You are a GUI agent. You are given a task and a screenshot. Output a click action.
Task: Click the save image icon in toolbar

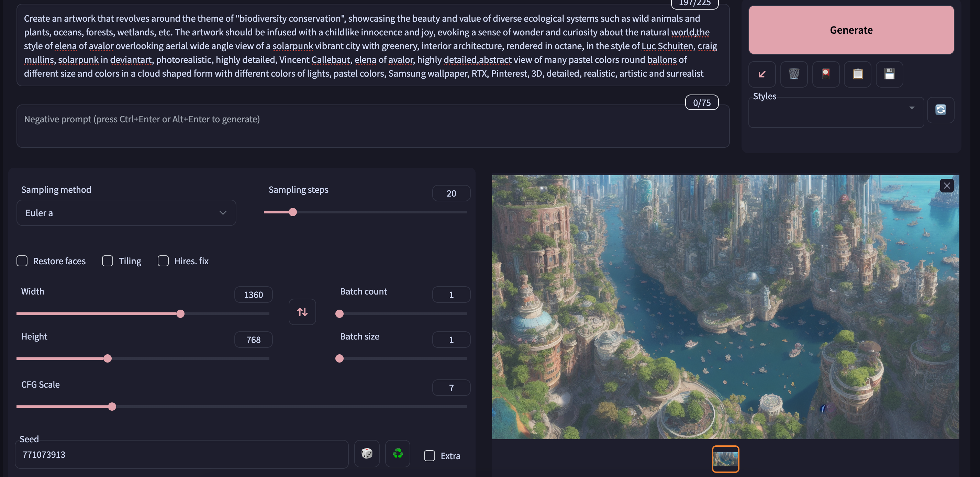889,74
